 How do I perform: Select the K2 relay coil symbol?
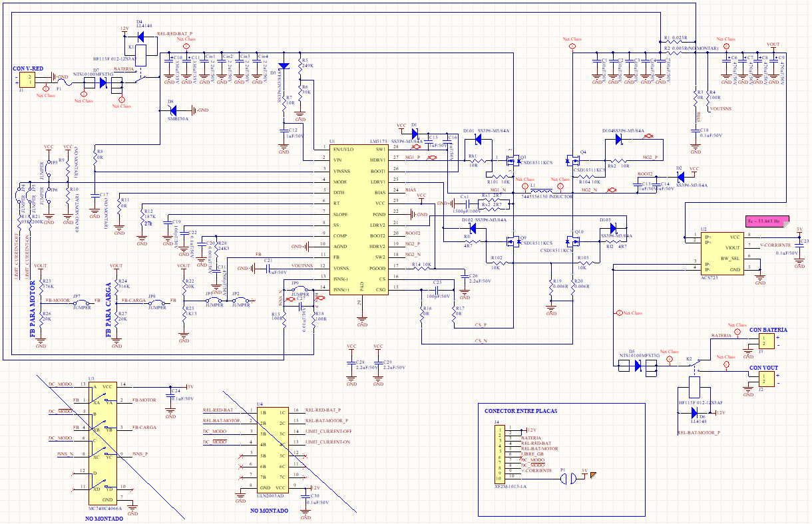[x=696, y=386]
